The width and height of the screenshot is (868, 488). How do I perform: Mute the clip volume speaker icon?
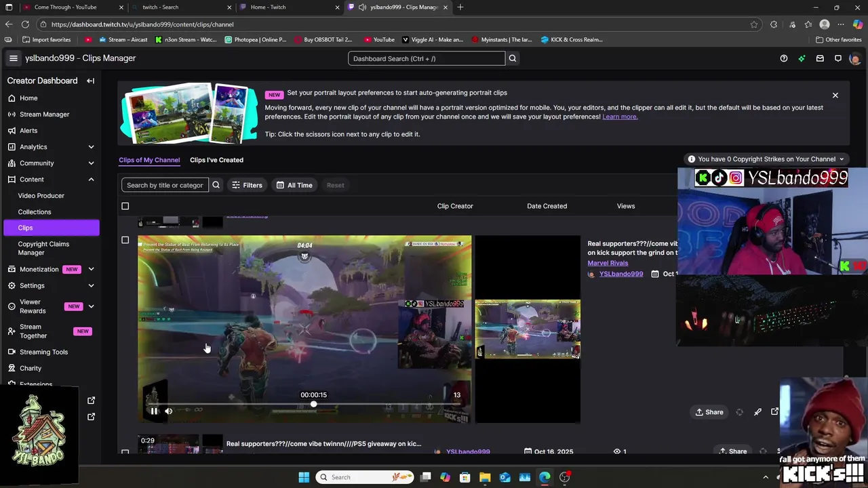click(x=168, y=411)
